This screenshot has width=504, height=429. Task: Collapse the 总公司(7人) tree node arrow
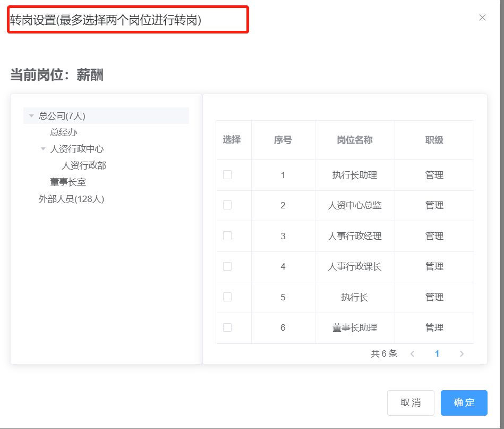(32, 116)
